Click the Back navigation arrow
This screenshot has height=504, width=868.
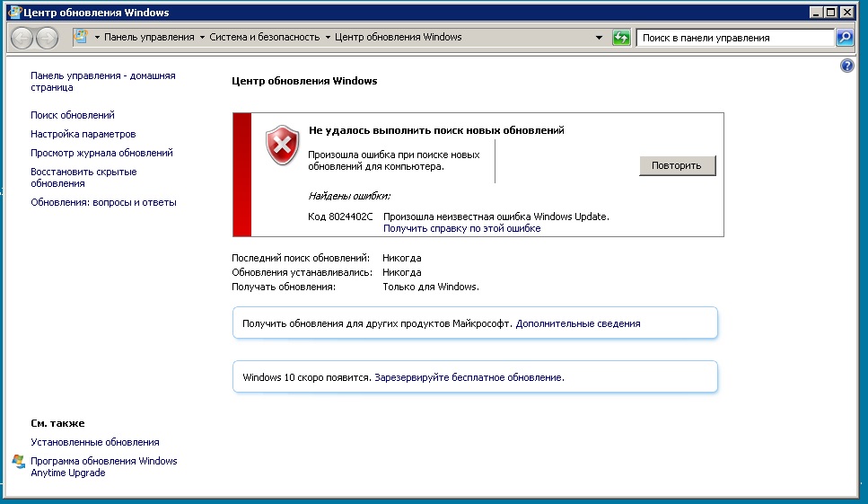point(22,38)
